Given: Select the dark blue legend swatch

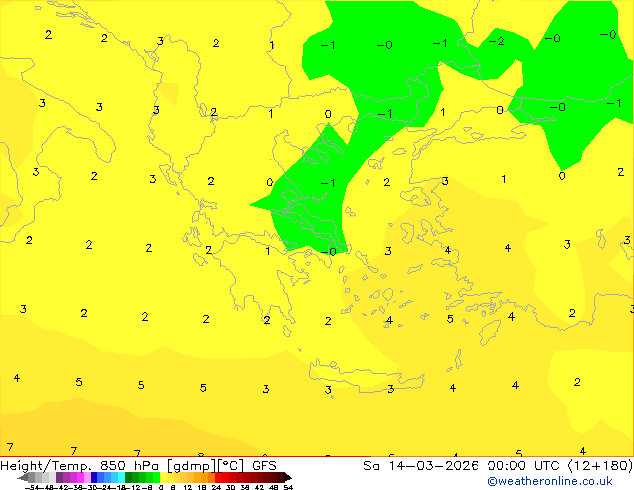Looking at the screenshot, I should pos(94,477).
